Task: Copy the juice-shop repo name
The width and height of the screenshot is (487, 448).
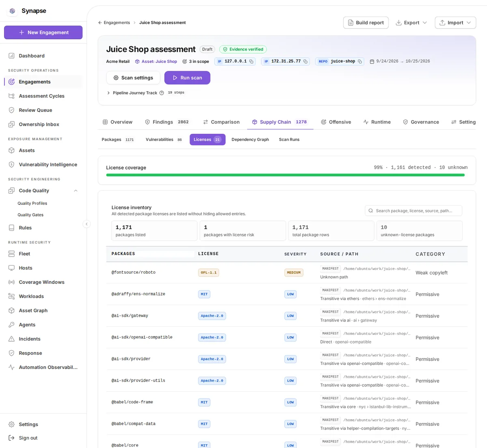Action: pos(360,62)
